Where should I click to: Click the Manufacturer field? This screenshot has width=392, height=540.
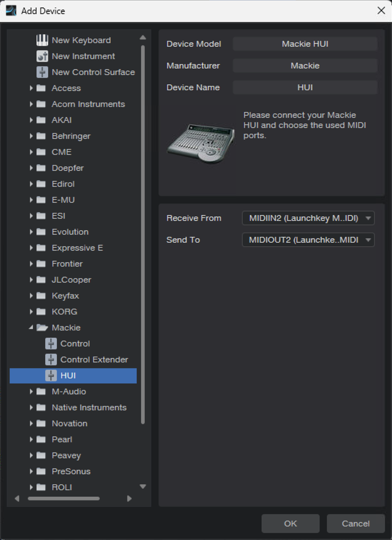click(x=305, y=65)
